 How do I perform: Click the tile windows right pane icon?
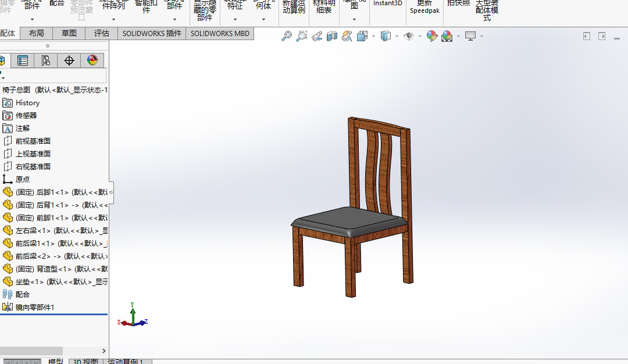602,37
